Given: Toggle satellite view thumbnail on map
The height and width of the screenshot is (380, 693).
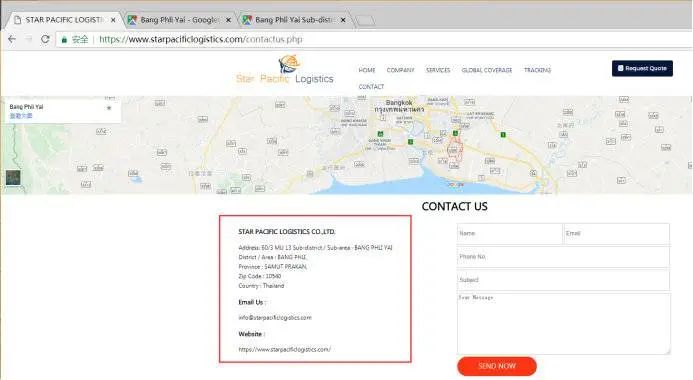Looking at the screenshot, I should 13,178.
